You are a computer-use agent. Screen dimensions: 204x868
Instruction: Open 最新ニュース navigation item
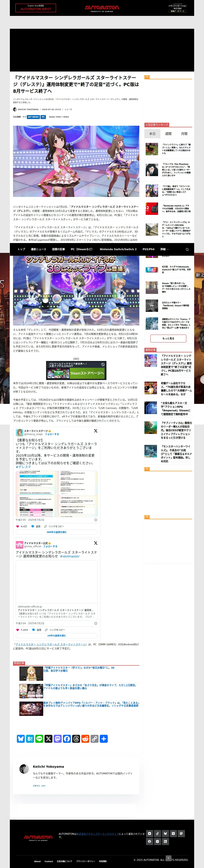(38, 249)
